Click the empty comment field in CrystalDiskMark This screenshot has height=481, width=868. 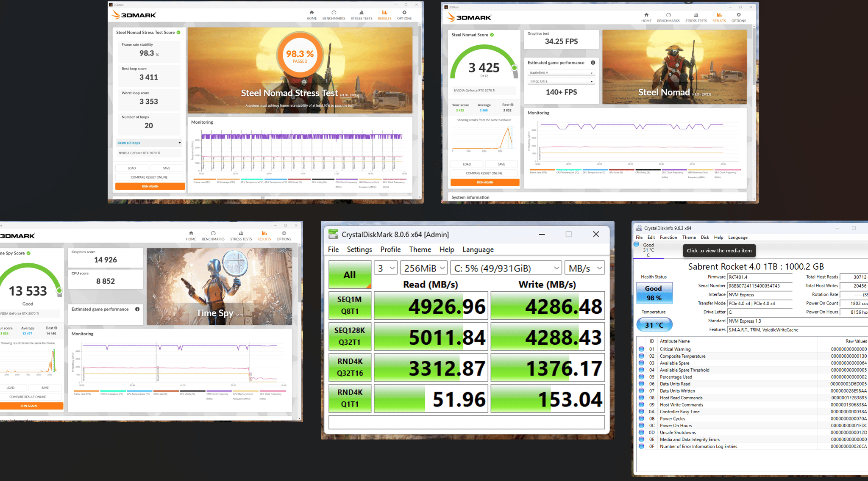point(467,422)
